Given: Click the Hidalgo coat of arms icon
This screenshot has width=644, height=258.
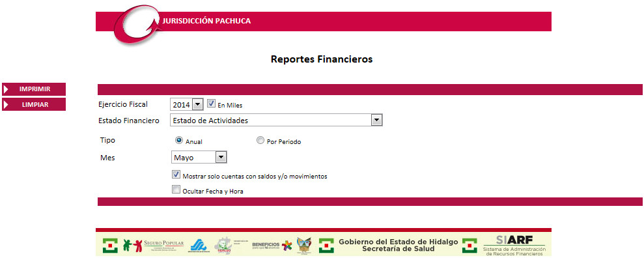Looking at the screenshot, I should coord(304,245).
